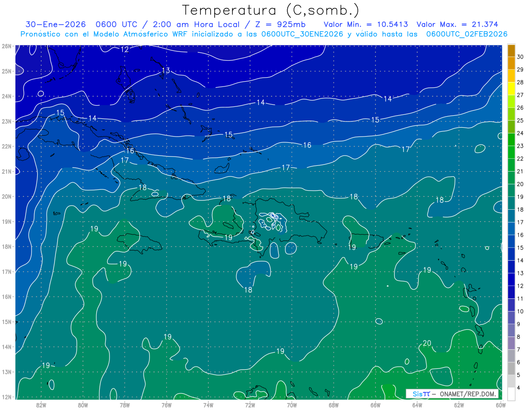Click the '15N' latitude axis label

pyautogui.click(x=6, y=321)
